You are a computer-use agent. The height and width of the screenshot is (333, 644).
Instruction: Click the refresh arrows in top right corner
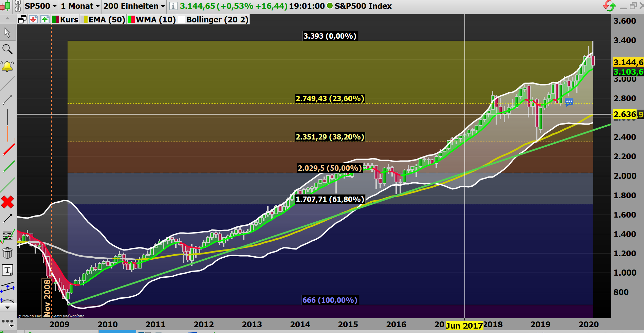click(609, 6)
